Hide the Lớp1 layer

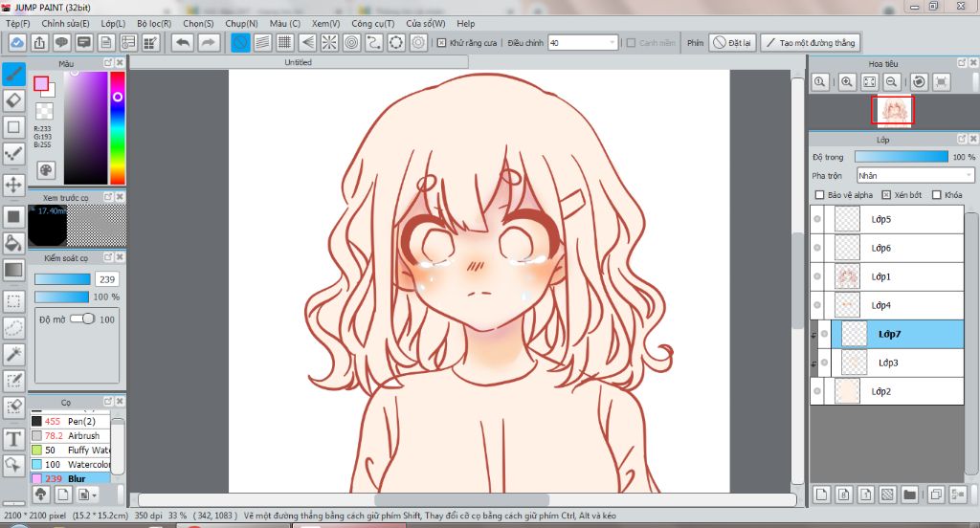pos(817,276)
